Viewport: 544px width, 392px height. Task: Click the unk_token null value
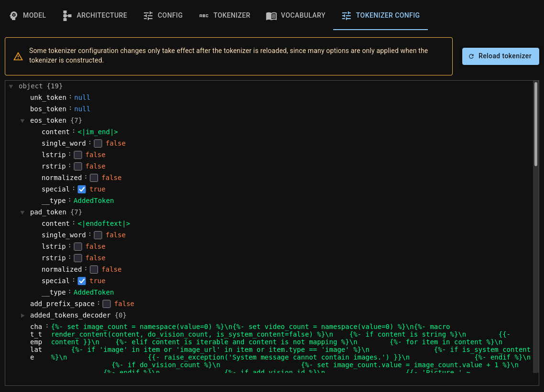(x=82, y=97)
